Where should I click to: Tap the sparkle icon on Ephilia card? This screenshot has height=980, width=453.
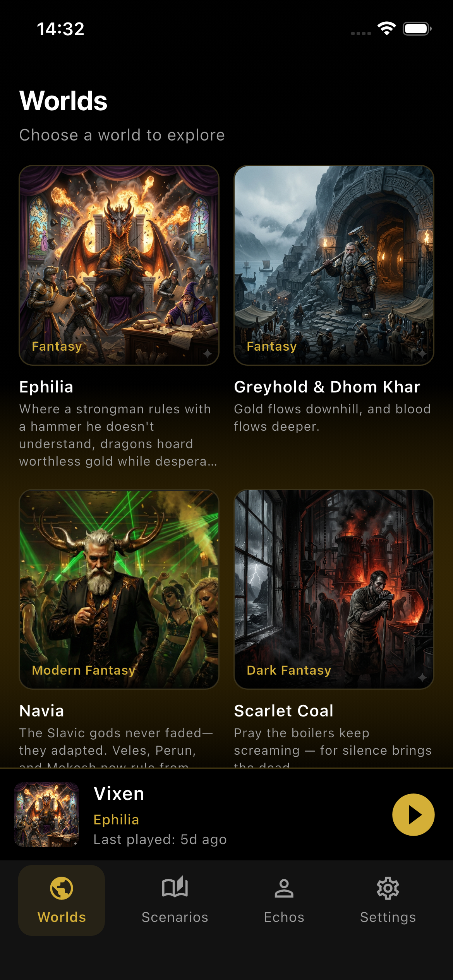(208, 353)
